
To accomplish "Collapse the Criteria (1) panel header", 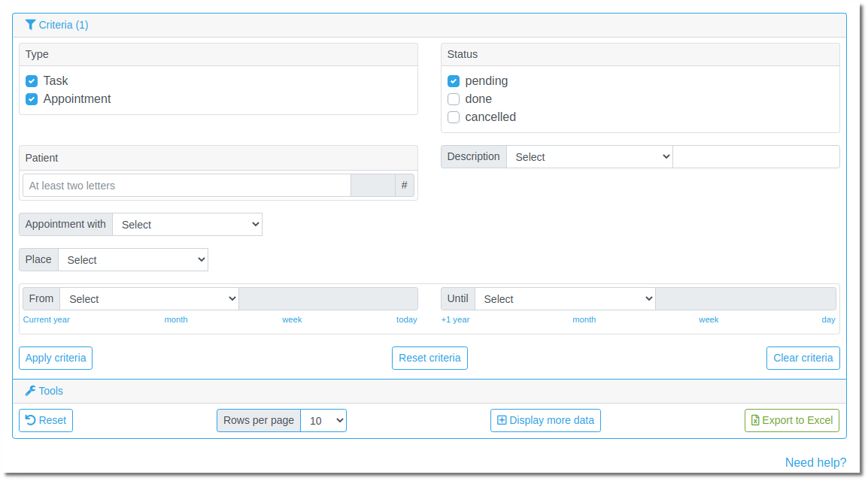I will coord(429,26).
